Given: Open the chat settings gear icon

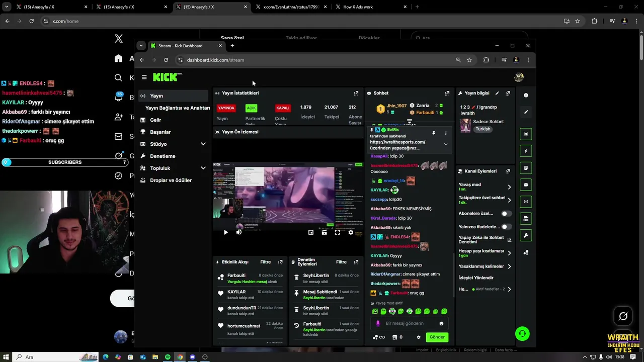Looking at the screenshot, I should [x=418, y=337].
